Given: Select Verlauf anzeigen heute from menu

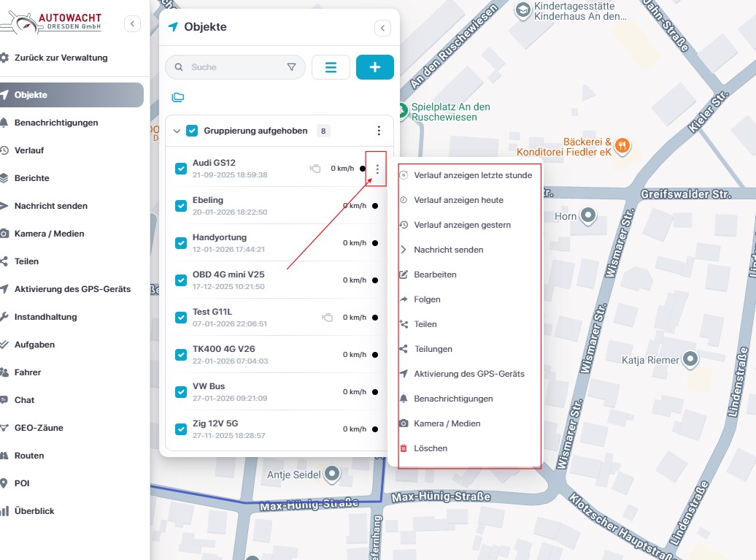Looking at the screenshot, I should (x=458, y=200).
